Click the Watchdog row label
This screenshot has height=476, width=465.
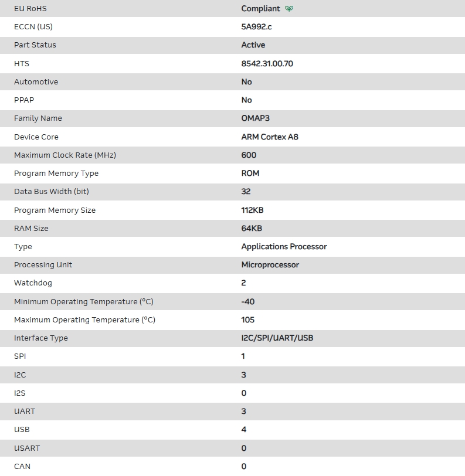(x=33, y=283)
